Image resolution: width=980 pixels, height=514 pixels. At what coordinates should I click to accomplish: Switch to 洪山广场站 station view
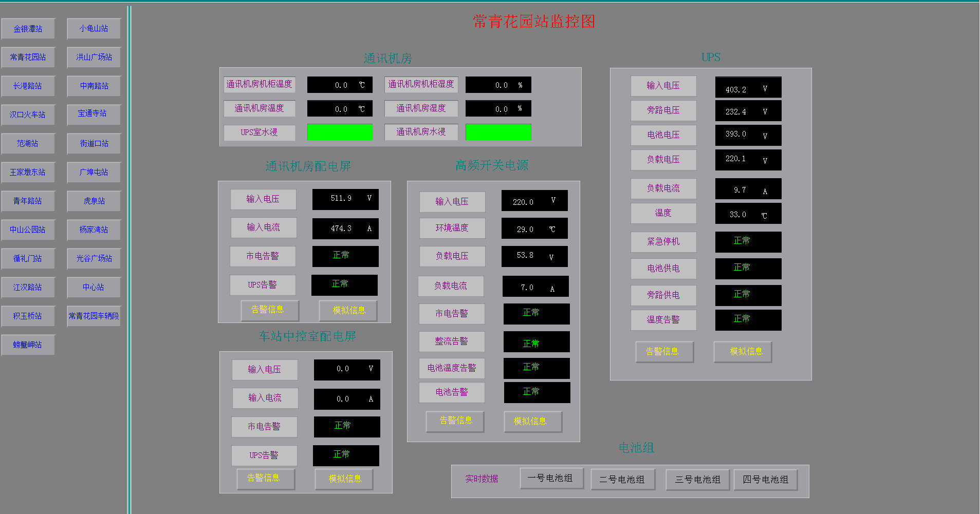[94, 58]
